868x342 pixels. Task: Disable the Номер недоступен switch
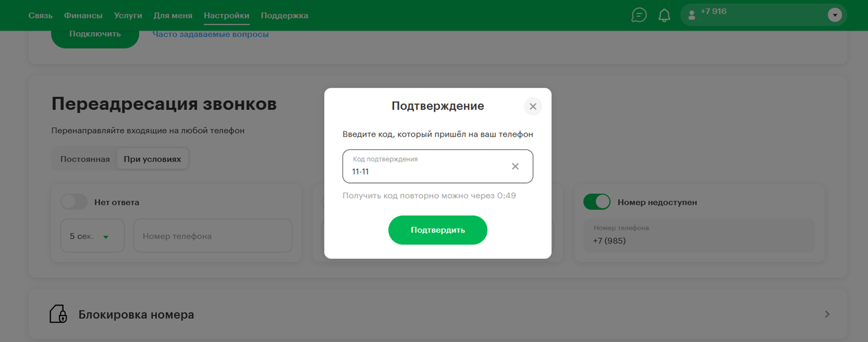tap(597, 202)
